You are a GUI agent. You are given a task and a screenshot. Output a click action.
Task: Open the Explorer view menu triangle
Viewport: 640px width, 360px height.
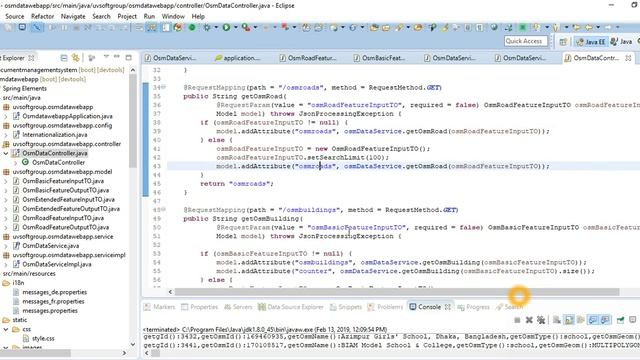pyautogui.click(x=106, y=57)
